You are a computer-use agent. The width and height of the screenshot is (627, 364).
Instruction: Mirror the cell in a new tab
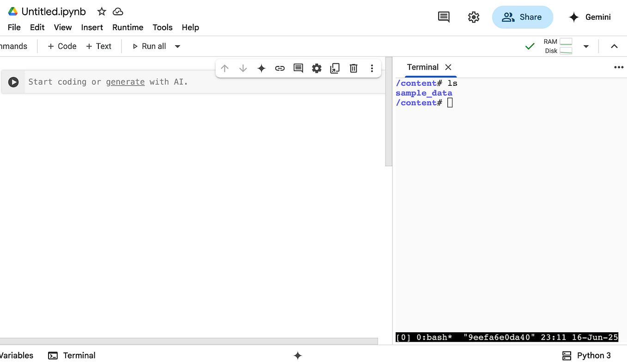[335, 68]
